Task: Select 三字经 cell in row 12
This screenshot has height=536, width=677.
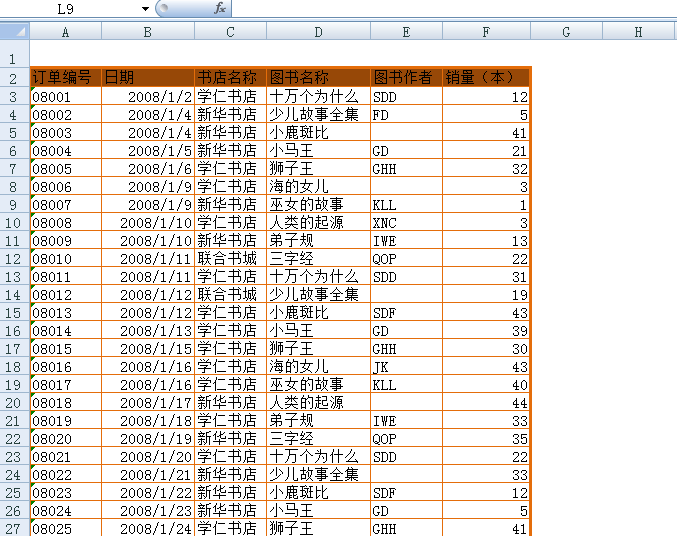Action: [319, 258]
